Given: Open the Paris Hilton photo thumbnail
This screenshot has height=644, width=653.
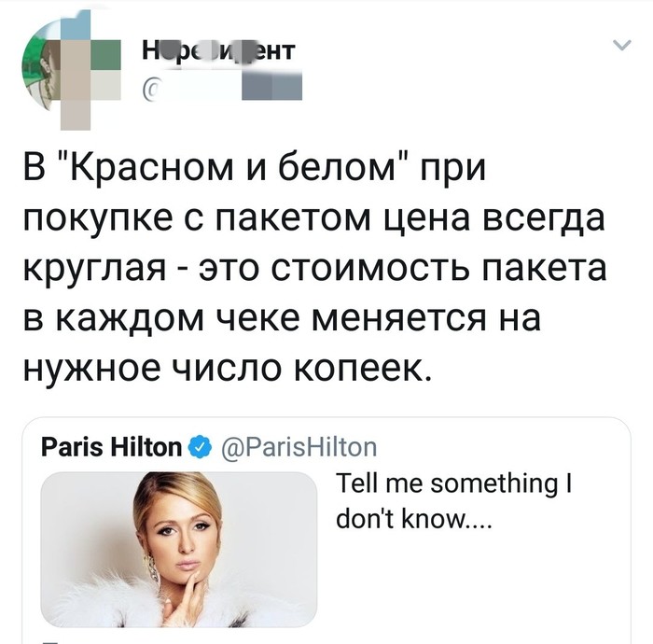Looking at the screenshot, I should pos(178,548).
